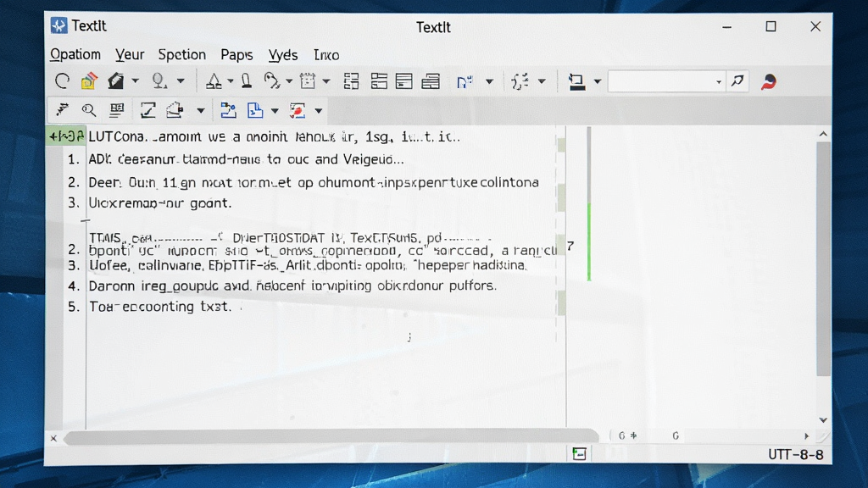Open the Yeur menu
The image size is (868, 488).
(130, 55)
